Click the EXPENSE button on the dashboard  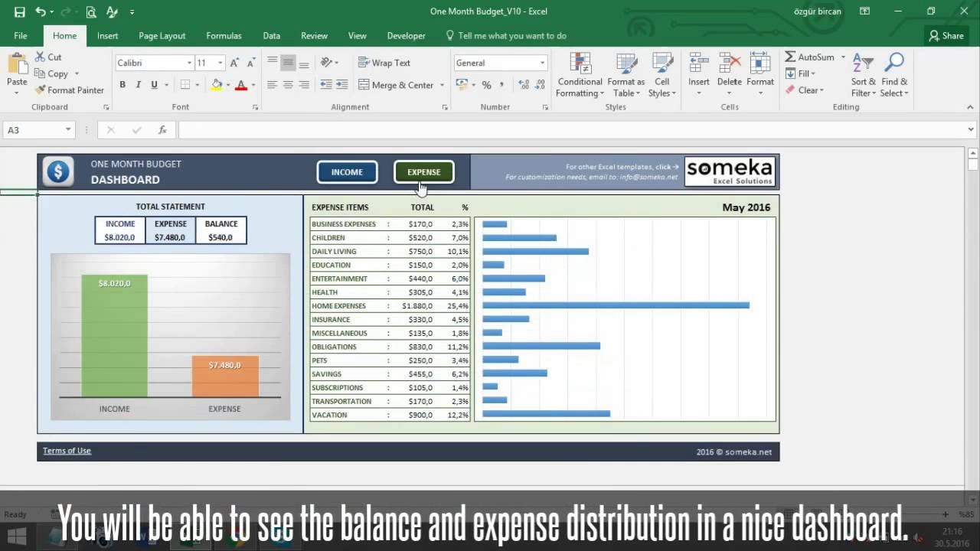423,172
